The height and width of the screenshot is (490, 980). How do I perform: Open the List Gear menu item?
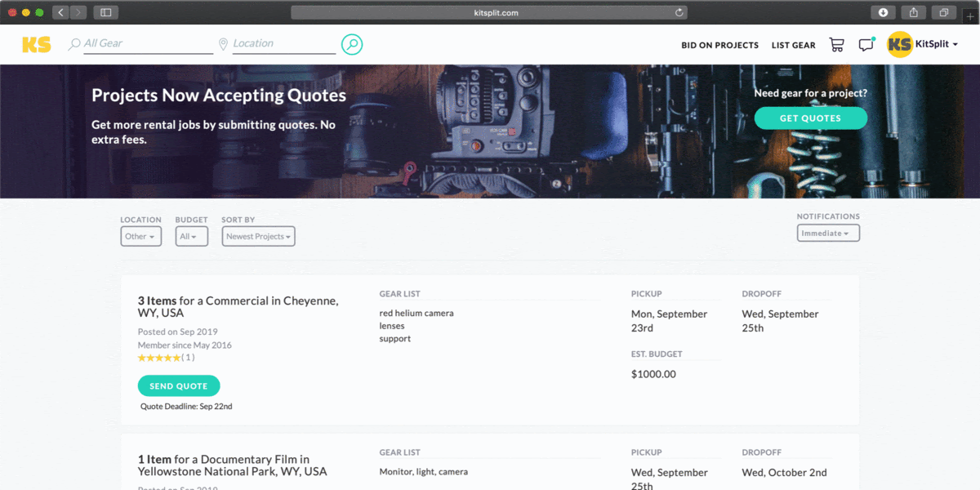point(793,46)
